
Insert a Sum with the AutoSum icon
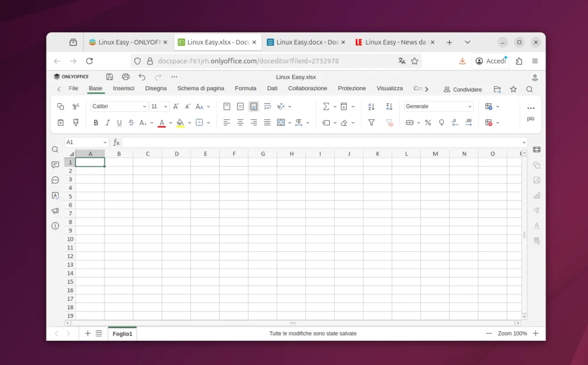click(326, 106)
